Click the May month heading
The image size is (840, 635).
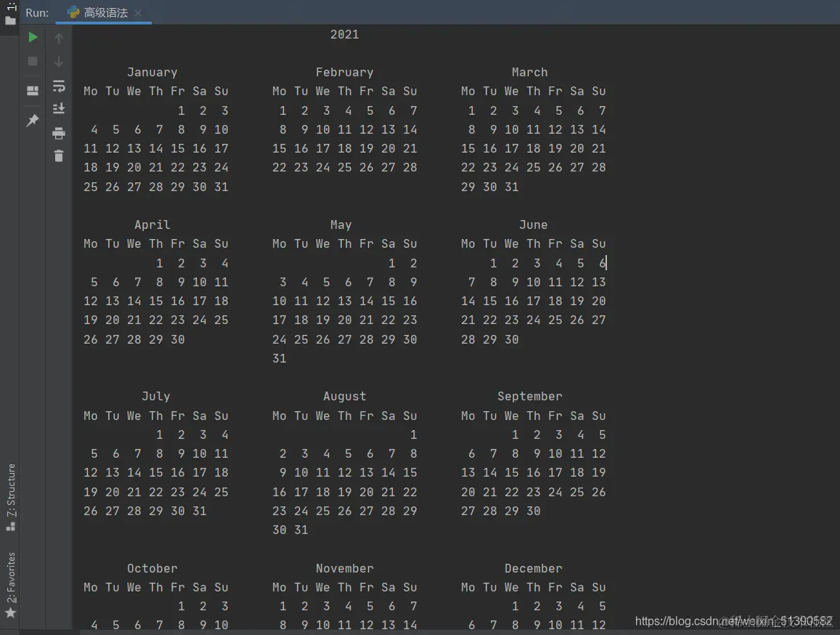[x=341, y=225]
